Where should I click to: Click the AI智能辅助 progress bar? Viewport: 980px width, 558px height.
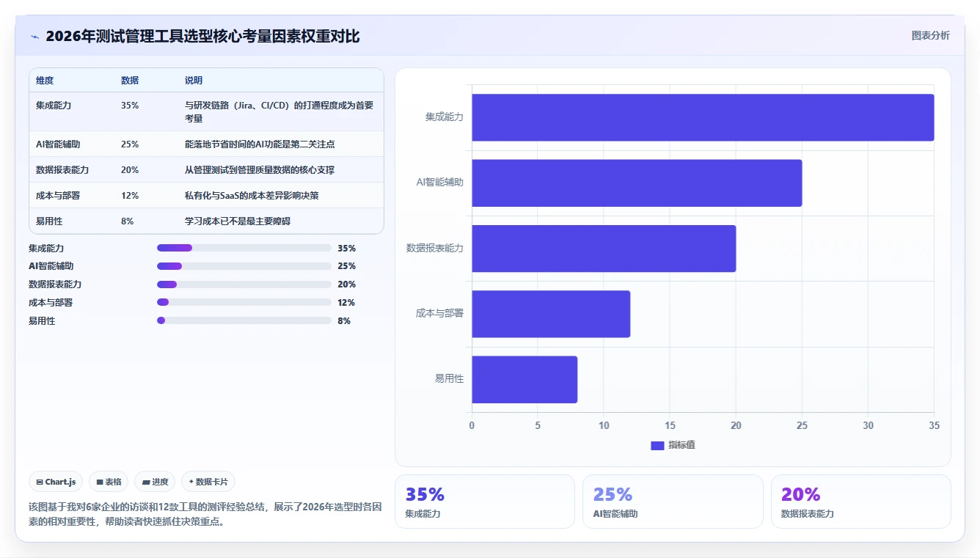(x=244, y=266)
